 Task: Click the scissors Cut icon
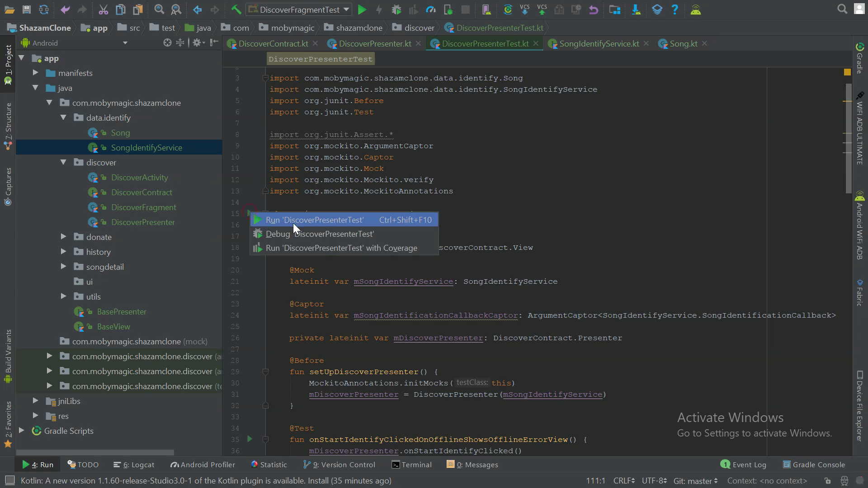point(103,9)
